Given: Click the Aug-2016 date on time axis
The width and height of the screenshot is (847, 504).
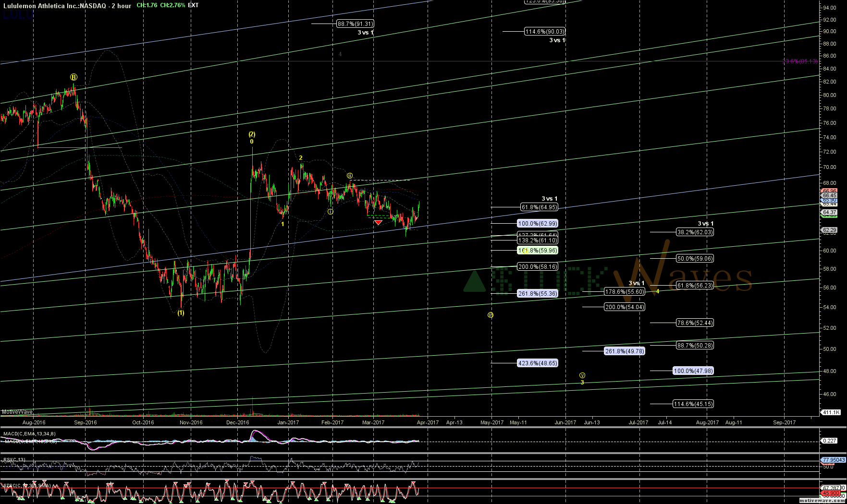Looking at the screenshot, I should tap(34, 422).
